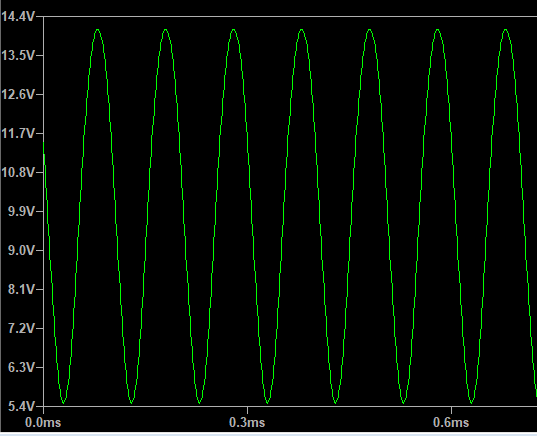Click the 13.5V axis label

[18, 55]
